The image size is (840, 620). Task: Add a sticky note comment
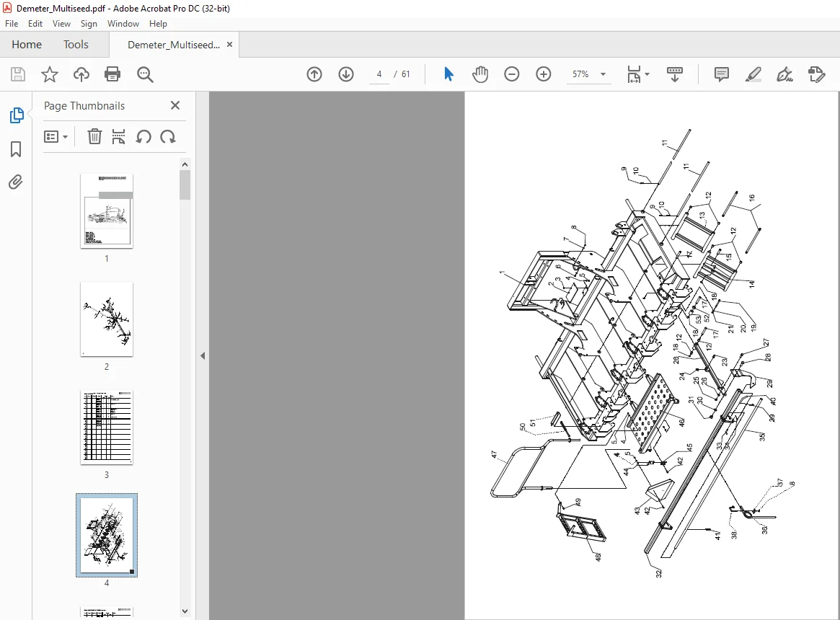[722, 74]
